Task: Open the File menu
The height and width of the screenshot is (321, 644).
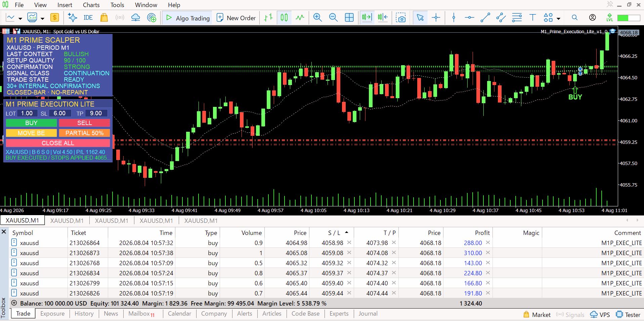Action: coord(19,5)
